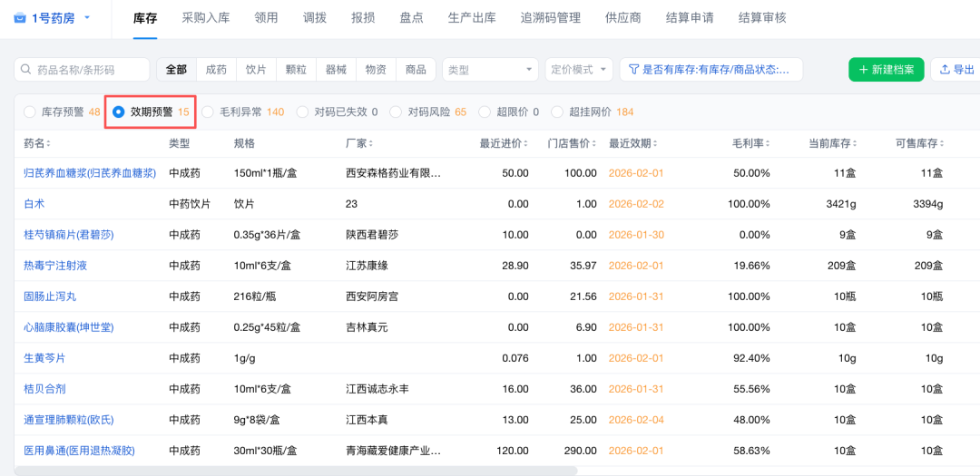Click expiry date 2026-02-04
The height and width of the screenshot is (476, 980).
point(635,419)
